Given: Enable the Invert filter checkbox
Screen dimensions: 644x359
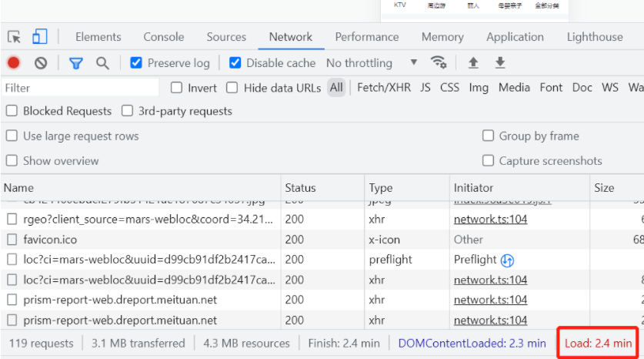Looking at the screenshot, I should (177, 88).
